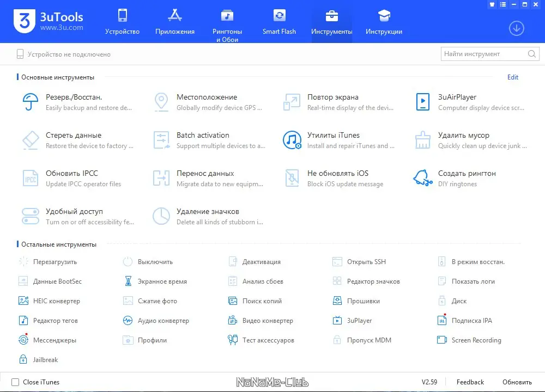Open the Удобный доступ toggles icon
The height and width of the screenshot is (392, 545).
pos(30,216)
